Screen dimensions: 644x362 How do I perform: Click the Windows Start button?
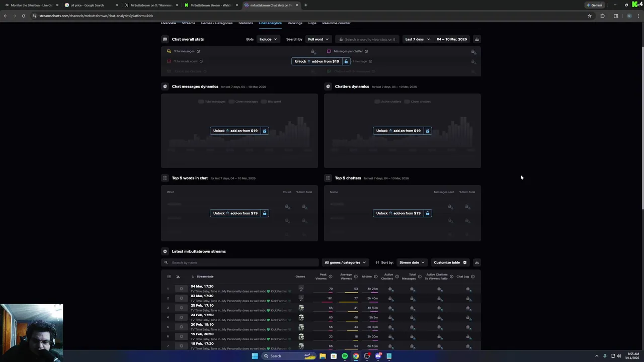click(255, 356)
